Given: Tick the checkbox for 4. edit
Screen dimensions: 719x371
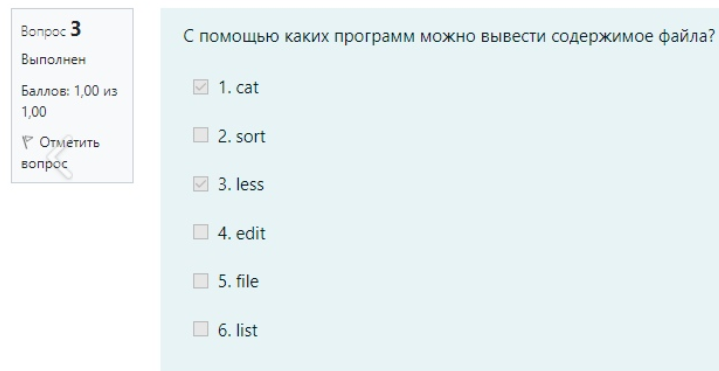Looking at the screenshot, I should point(200,232).
